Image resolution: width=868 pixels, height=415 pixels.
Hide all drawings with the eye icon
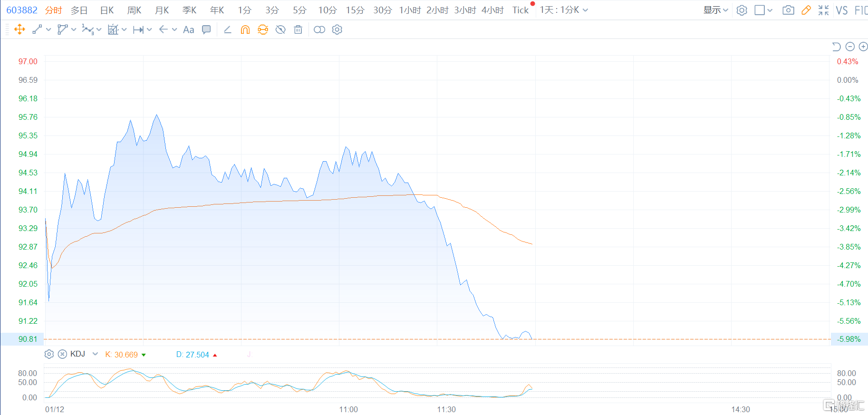[280, 29]
